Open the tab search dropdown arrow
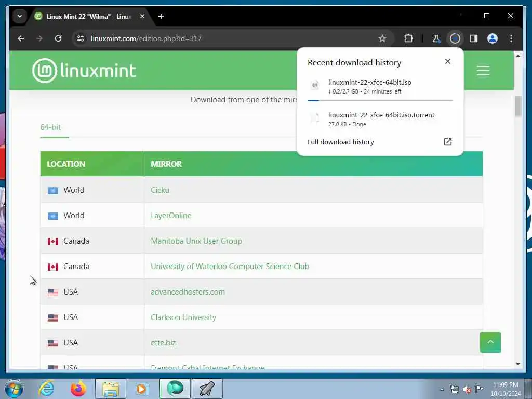 pos(20,16)
